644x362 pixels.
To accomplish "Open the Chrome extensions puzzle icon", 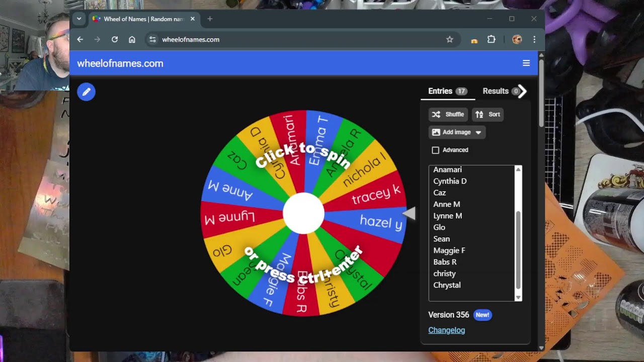I will [x=492, y=39].
